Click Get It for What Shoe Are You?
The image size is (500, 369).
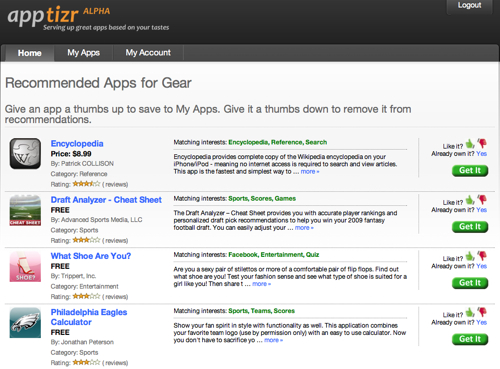[470, 283]
